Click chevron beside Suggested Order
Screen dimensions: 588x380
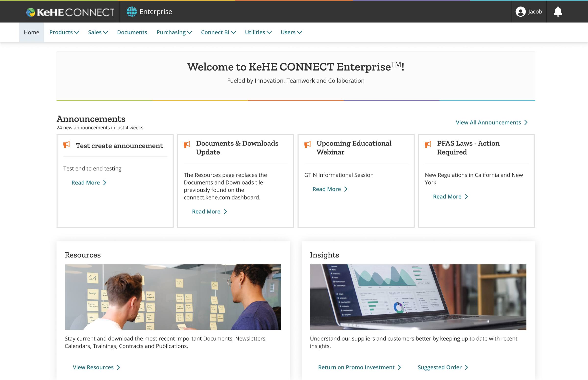(x=466, y=367)
